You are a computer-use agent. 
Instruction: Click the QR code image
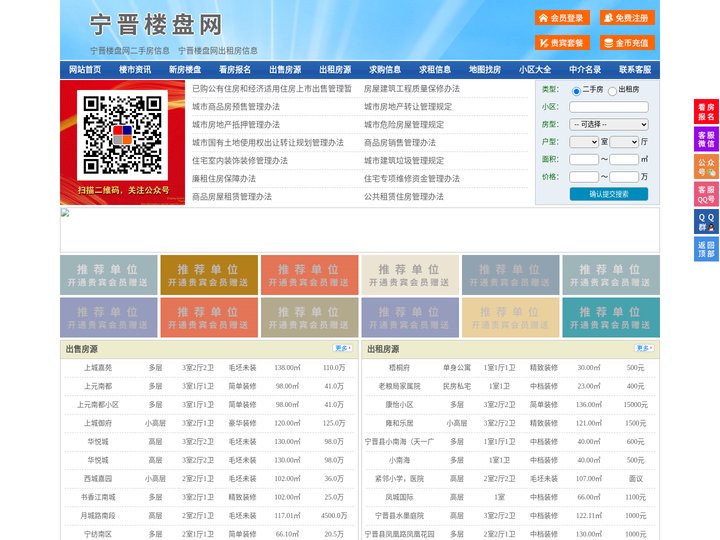click(x=122, y=135)
